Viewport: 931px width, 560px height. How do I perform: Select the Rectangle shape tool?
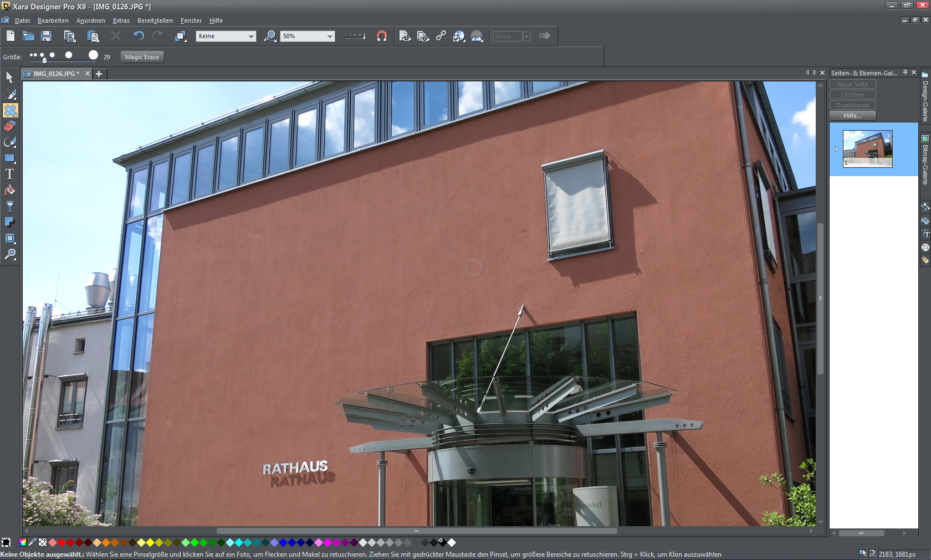point(9,158)
